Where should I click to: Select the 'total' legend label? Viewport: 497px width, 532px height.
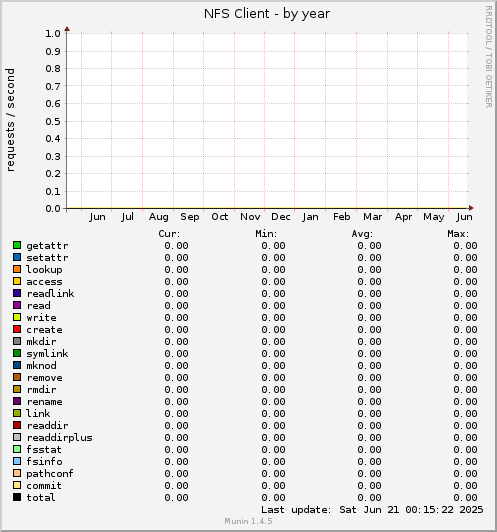pos(41,497)
